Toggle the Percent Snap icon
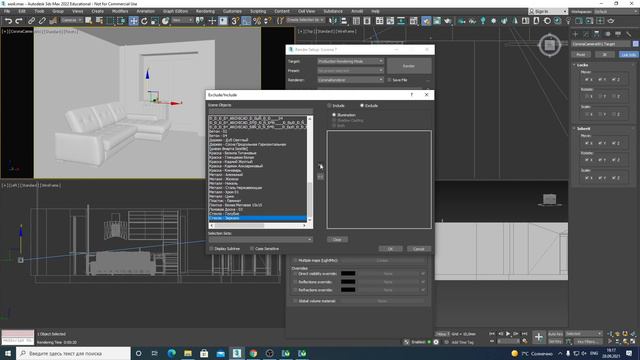The height and width of the screenshot is (360, 640). click(x=257, y=20)
